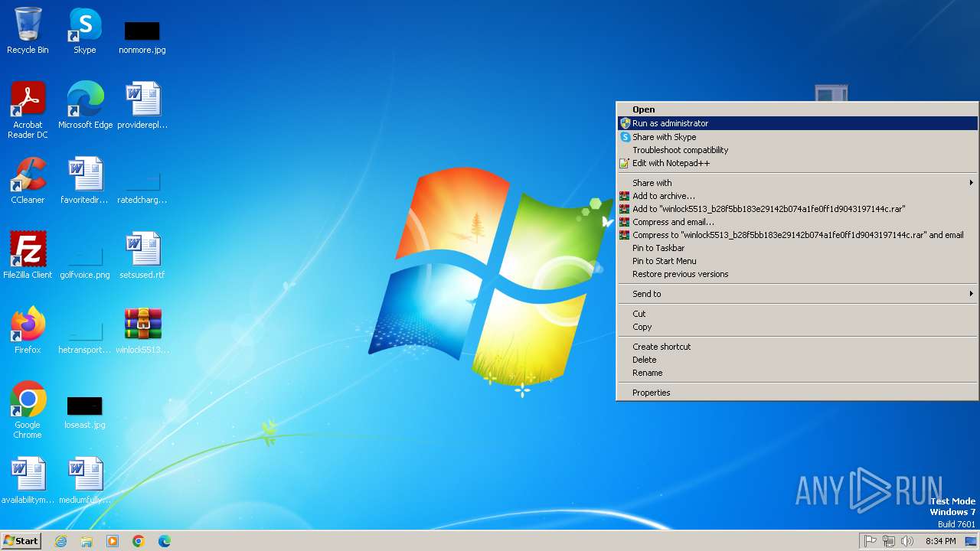The width and height of the screenshot is (980, 551).
Task: Select Troubleshoot compatibility menu entry
Action: [x=798, y=150]
